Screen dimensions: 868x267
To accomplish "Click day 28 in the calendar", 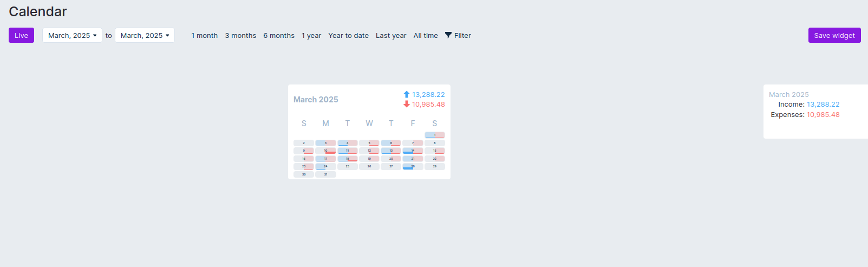I will coord(413,166).
